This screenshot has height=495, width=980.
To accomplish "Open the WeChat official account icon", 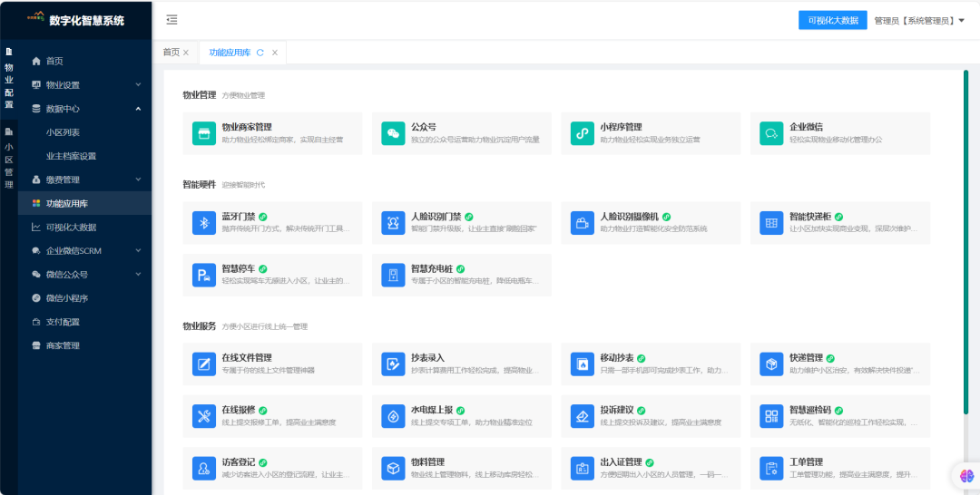I will (393, 133).
